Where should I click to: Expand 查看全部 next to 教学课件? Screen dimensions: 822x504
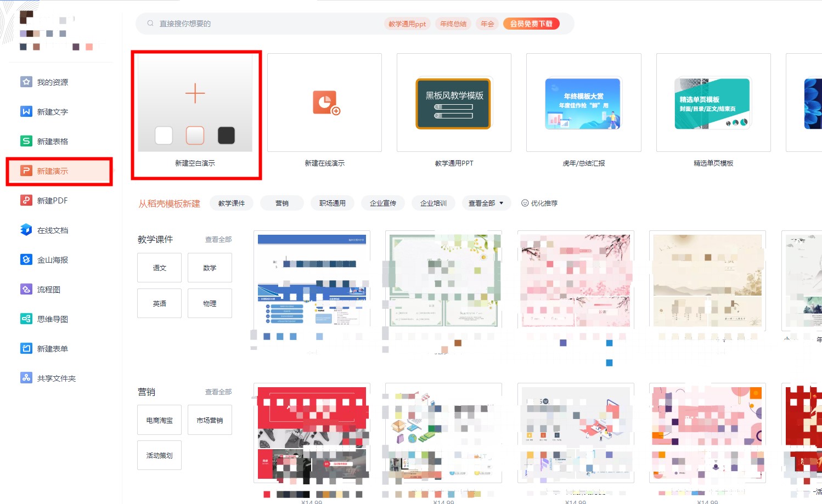pos(218,239)
